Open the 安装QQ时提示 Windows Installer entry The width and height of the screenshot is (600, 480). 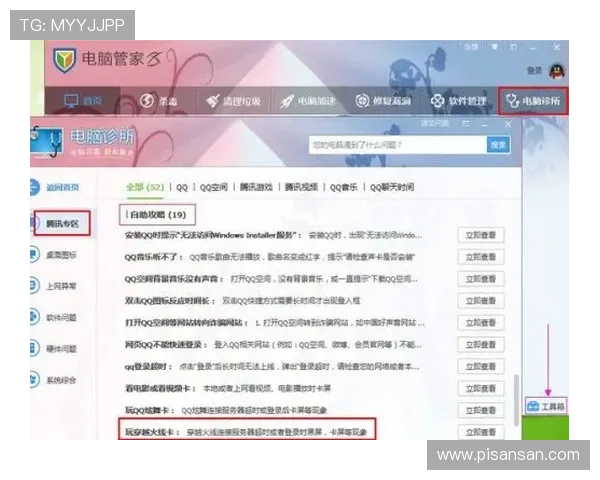(x=274, y=235)
